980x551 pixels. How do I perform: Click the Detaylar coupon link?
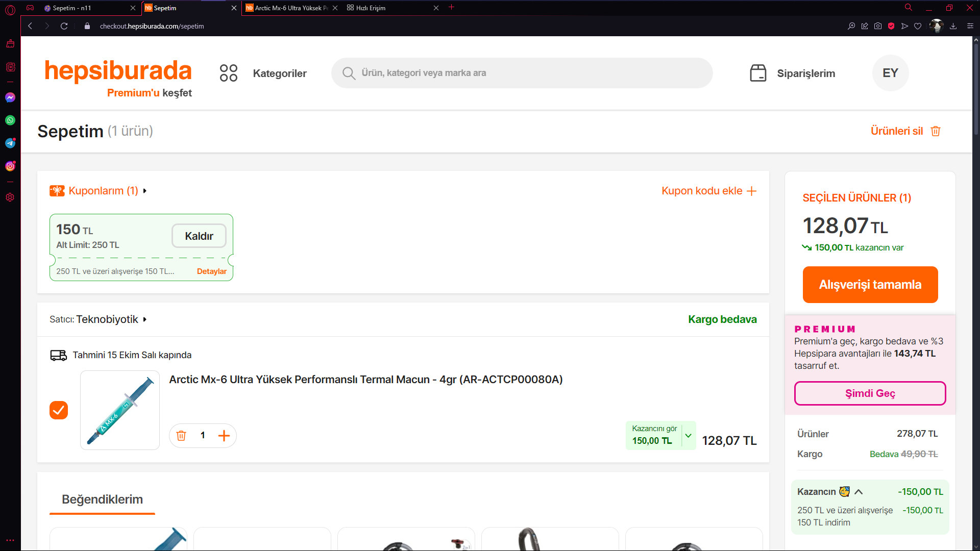[211, 271]
